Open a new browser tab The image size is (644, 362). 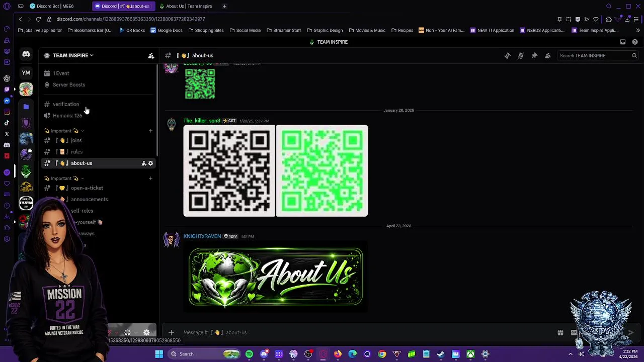point(224,7)
